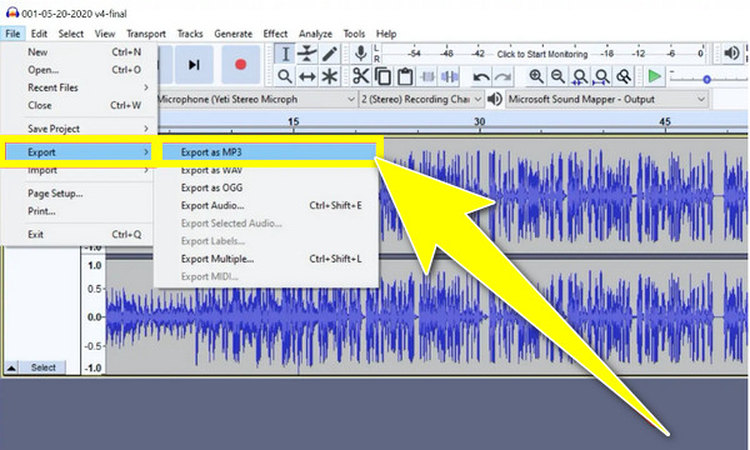Expand the Save Project submenu

(x=79, y=129)
